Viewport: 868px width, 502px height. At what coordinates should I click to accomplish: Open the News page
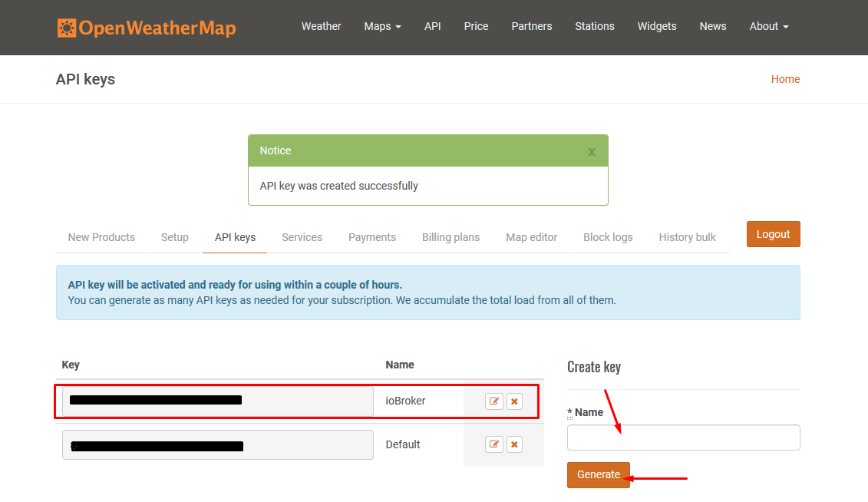712,27
